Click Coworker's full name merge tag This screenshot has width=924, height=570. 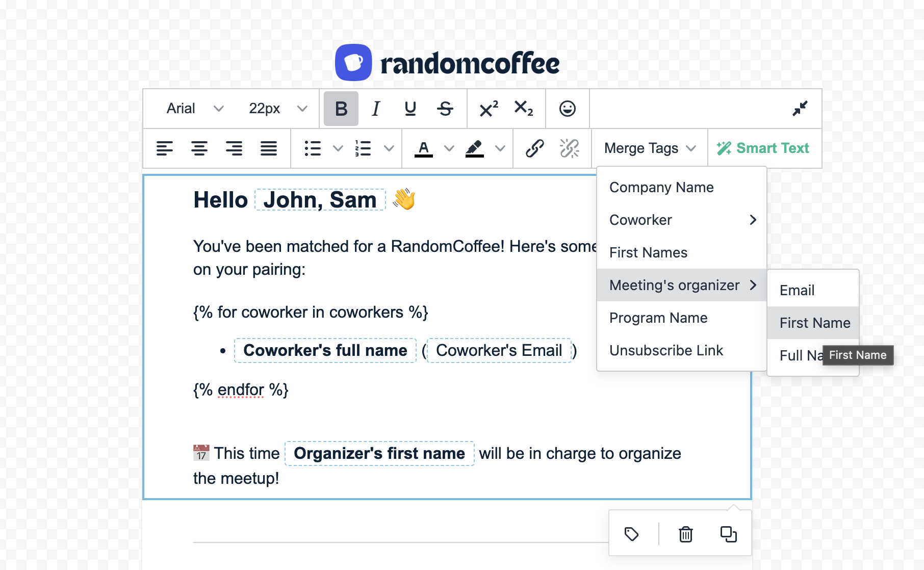[325, 351]
